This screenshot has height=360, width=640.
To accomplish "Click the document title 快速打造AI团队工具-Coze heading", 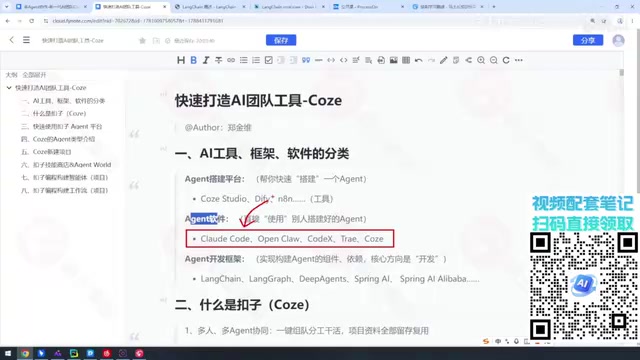I will (x=258, y=100).
